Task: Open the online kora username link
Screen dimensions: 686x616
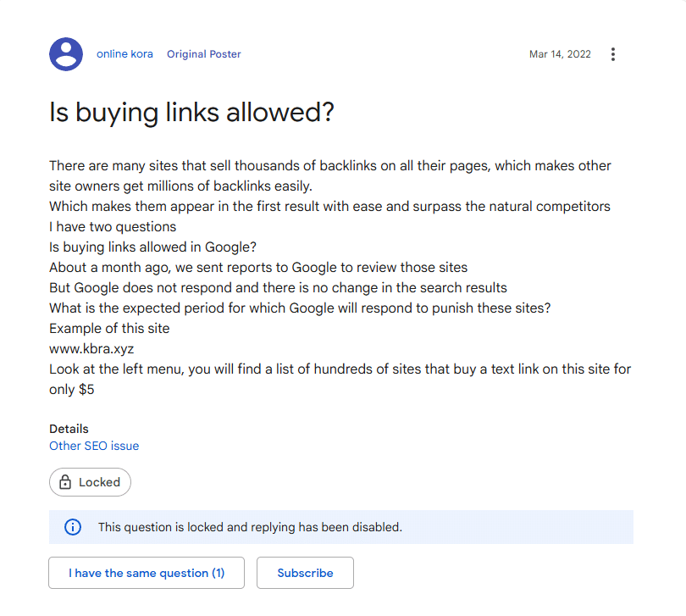Action: point(124,54)
